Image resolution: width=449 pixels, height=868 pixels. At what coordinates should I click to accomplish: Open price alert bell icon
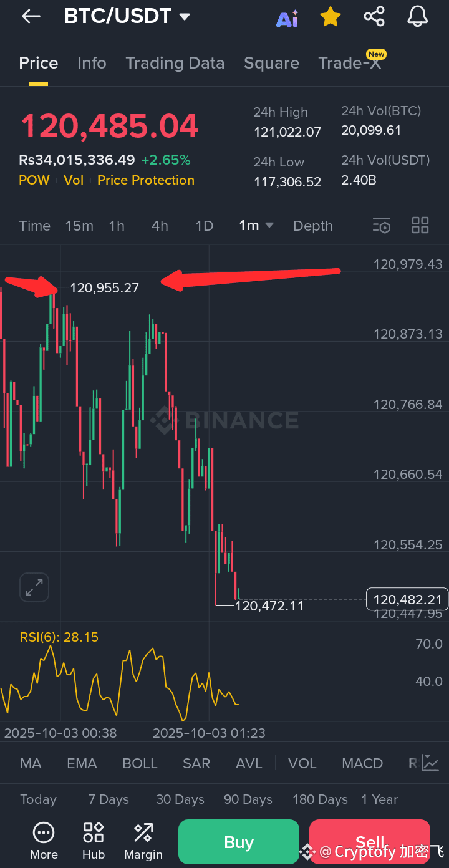pos(418,17)
